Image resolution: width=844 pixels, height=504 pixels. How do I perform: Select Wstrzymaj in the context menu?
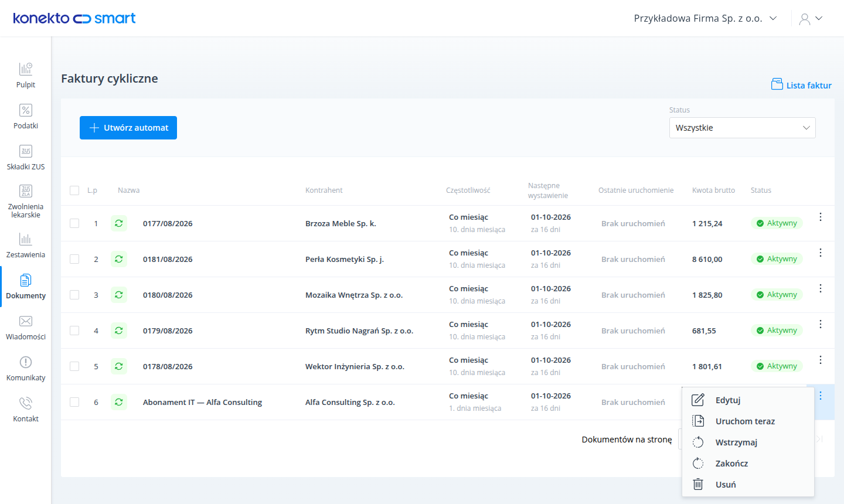click(748, 442)
